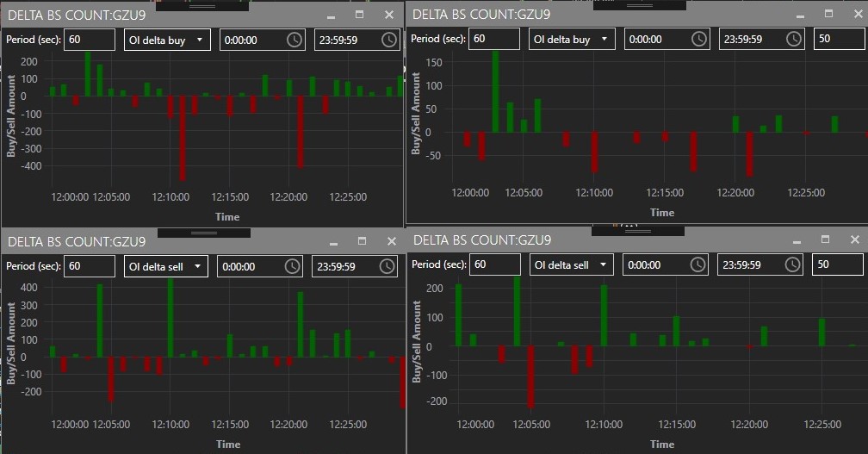Screen dimensions: 868x454
Task: Open start time clock picker in top-right panel
Action: 699,39
